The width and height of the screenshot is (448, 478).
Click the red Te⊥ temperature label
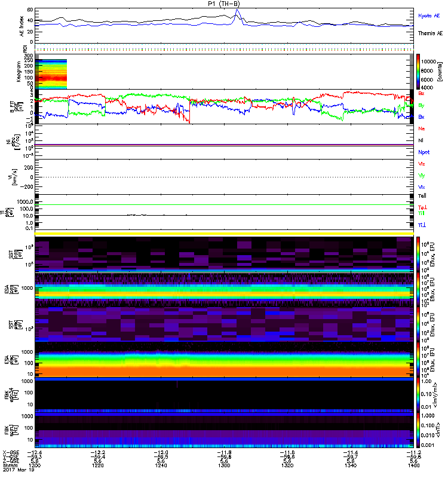point(423,207)
